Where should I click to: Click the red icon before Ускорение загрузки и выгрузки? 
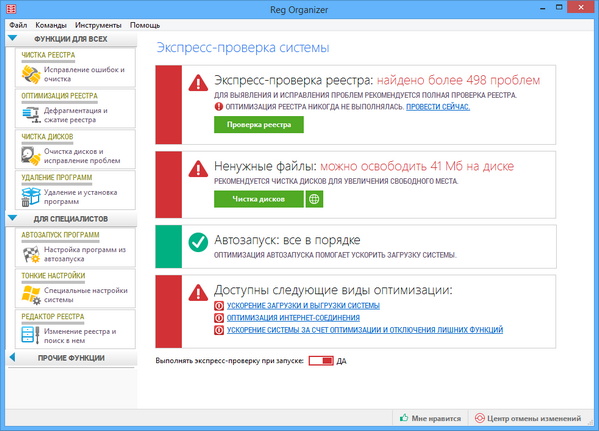point(219,306)
